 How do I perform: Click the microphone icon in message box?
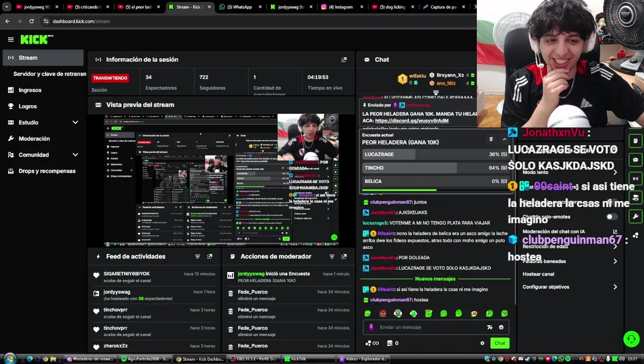click(371, 327)
